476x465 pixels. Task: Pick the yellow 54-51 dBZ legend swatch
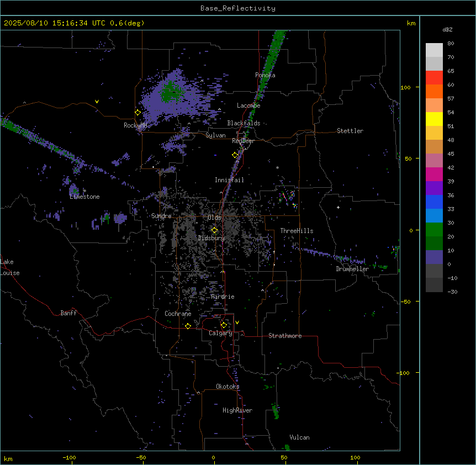[434, 119]
